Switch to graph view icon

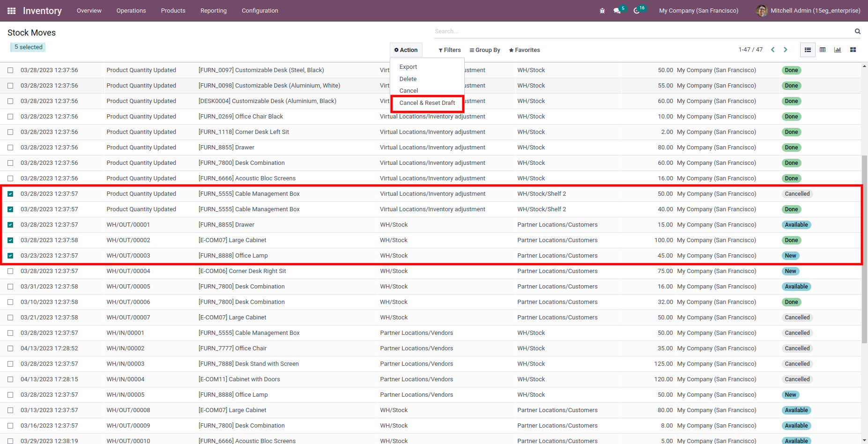[838, 50]
